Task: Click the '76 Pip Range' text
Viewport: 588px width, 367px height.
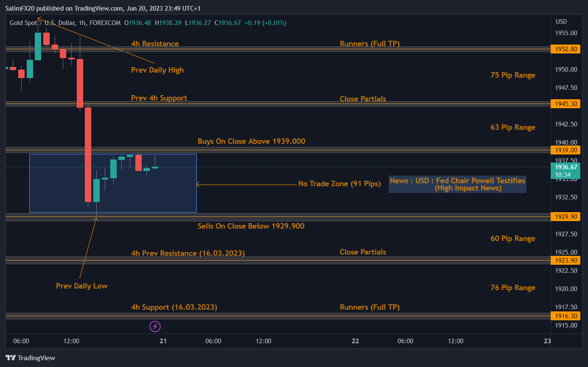Action: click(513, 288)
